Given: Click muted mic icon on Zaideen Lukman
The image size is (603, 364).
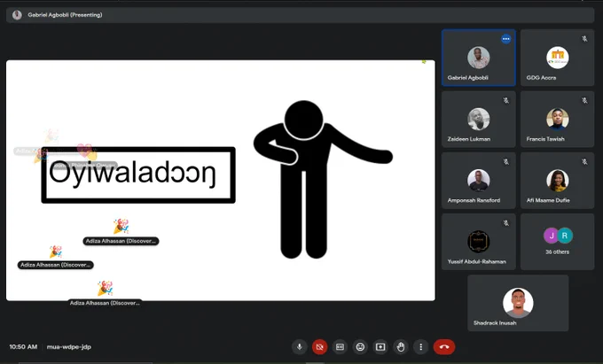Looking at the screenshot, I should pos(506,100).
